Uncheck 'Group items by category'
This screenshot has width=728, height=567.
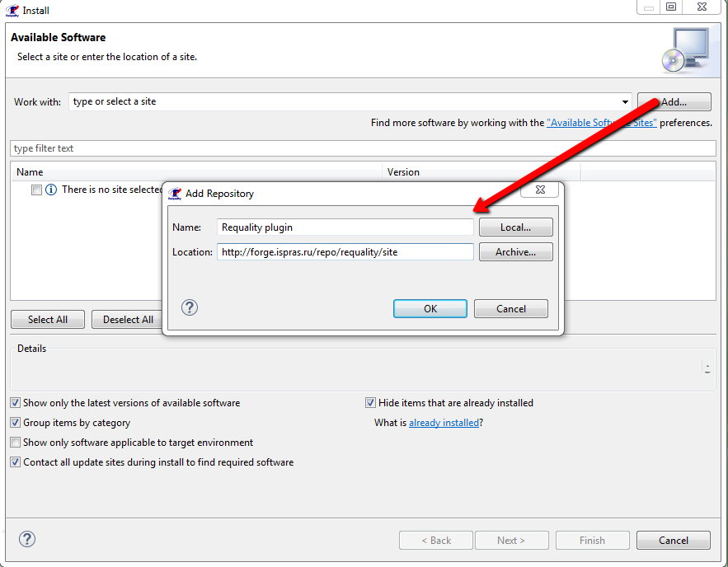(x=16, y=423)
